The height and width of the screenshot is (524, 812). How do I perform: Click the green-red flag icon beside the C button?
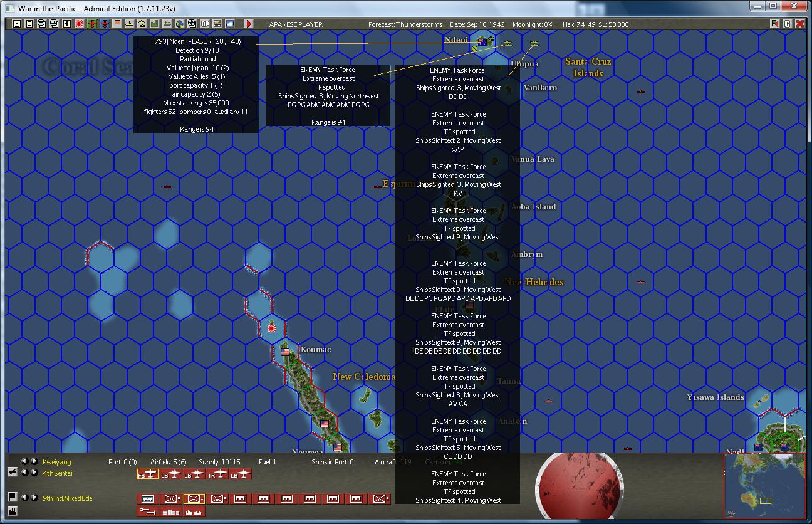[x=775, y=24]
